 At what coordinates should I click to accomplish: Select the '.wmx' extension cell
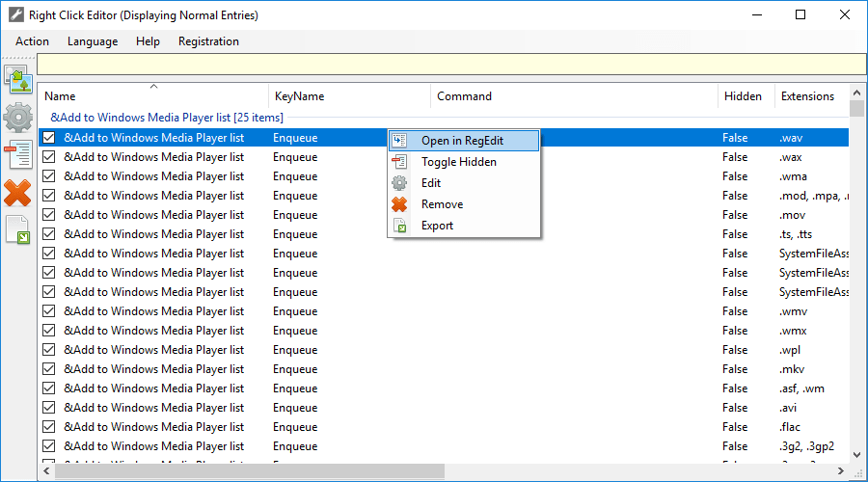(x=794, y=331)
